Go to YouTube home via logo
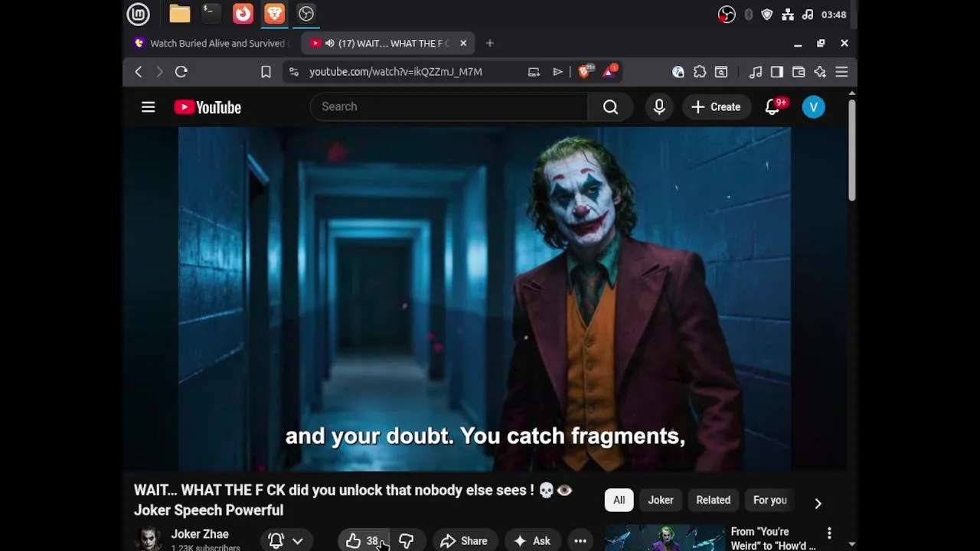 pyautogui.click(x=207, y=107)
